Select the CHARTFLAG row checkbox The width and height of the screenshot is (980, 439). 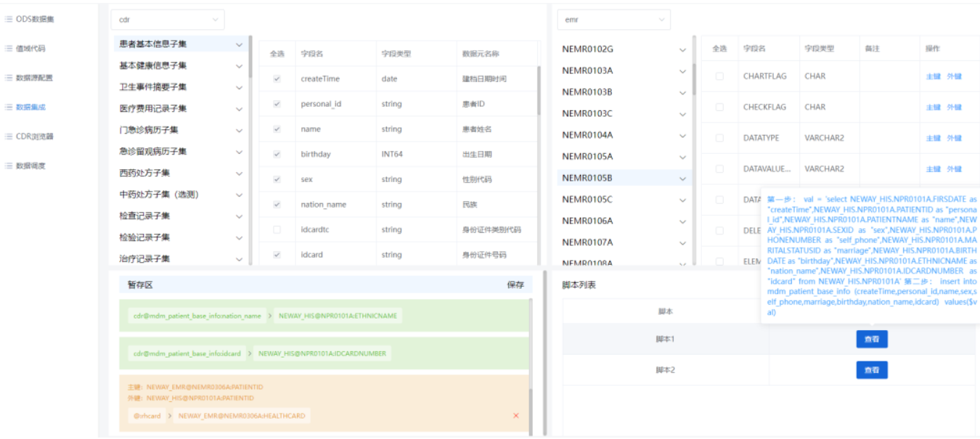[x=719, y=76]
